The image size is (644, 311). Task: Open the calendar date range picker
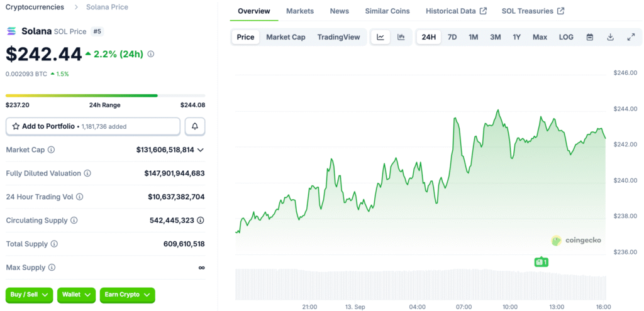pos(590,37)
